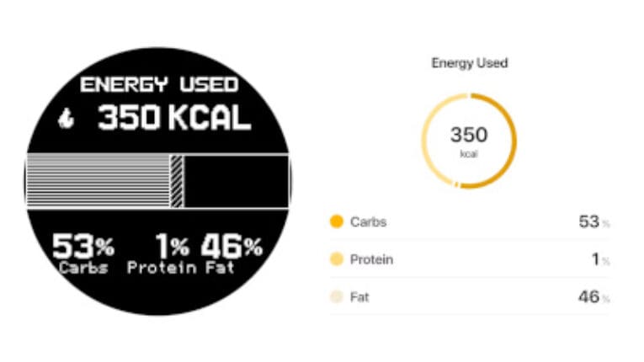The image size is (644, 362).
Task: Select the yellow Protein legend dot
Action: tap(337, 259)
